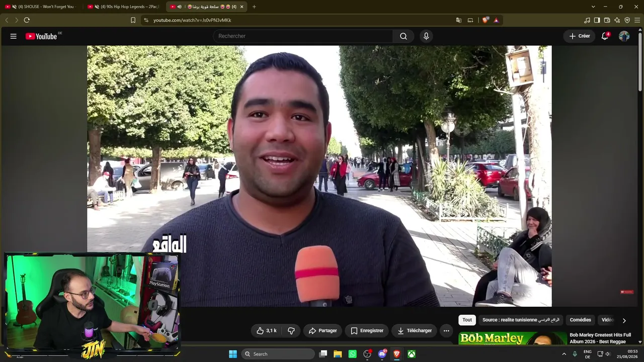Image resolution: width=644 pixels, height=362 pixels.
Task: Open a new browser tab
Action: [254, 7]
